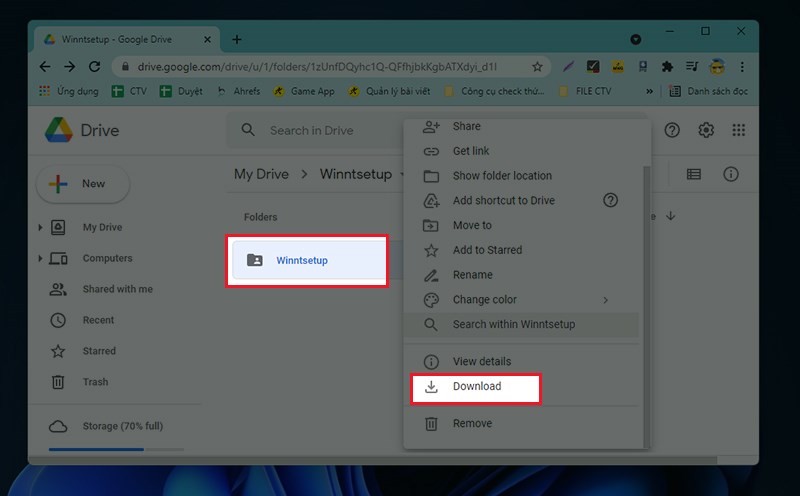Select My Drive in the sidebar

103,228
